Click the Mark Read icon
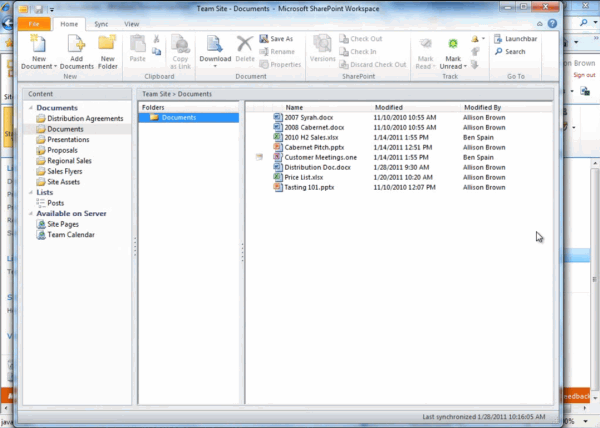Viewport: 600px width, 428px height. [425, 44]
